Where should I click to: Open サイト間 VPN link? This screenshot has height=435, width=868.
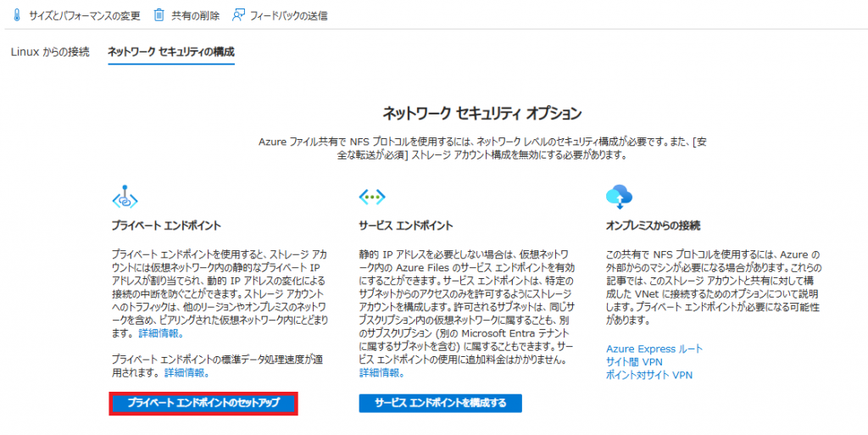pos(634,362)
